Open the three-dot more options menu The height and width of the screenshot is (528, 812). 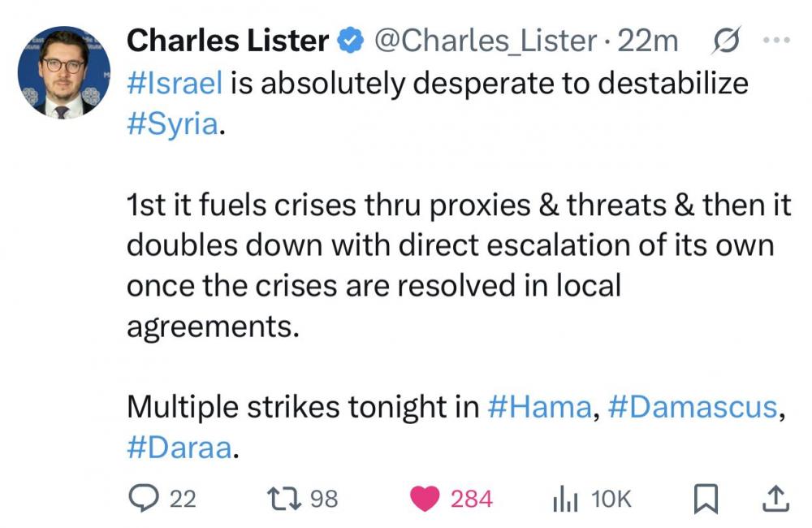[x=776, y=41]
